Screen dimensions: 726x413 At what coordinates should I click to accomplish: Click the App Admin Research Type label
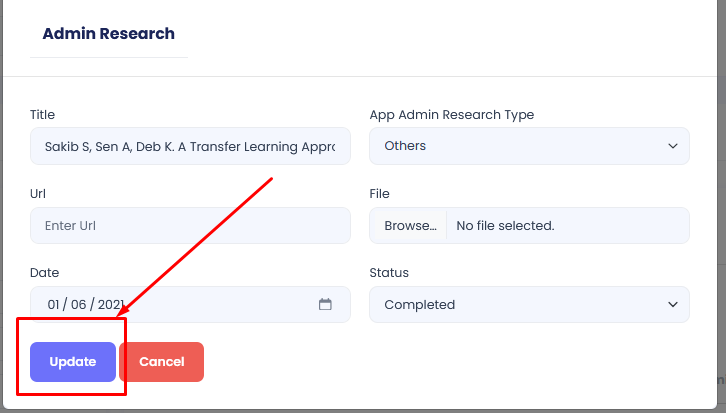point(451,115)
